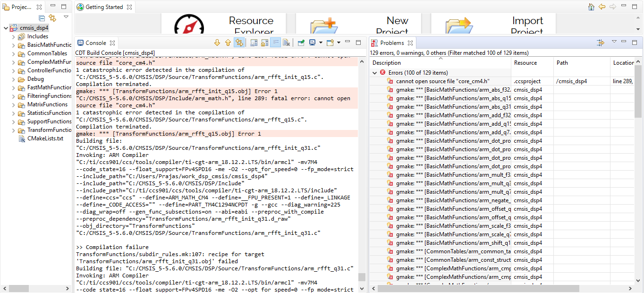This screenshot has width=644, height=293.
Task: Sort by the Resource column header
Action: tap(532, 62)
